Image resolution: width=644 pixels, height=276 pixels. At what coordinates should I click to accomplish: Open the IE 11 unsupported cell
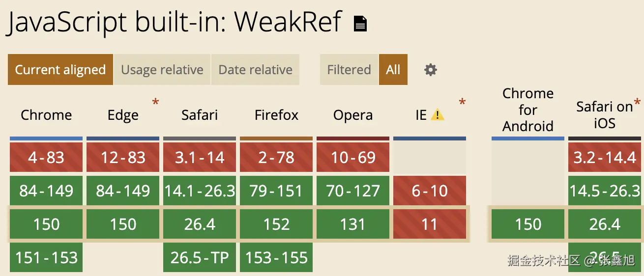pyautogui.click(x=430, y=224)
